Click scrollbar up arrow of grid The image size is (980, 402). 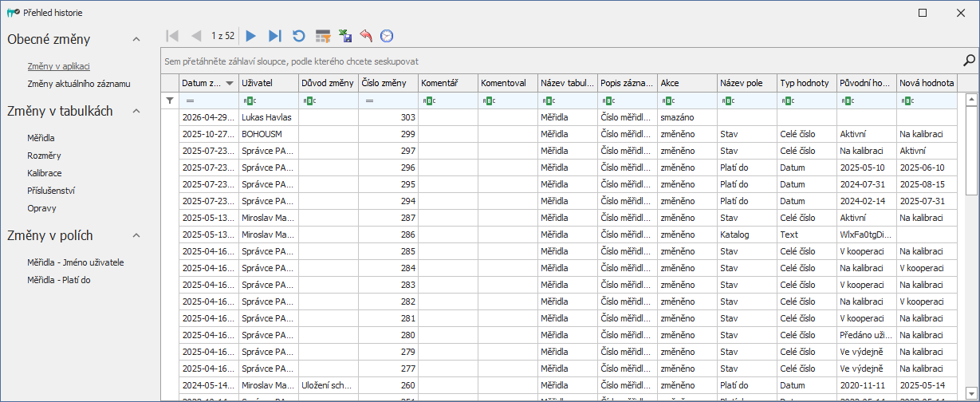click(x=971, y=100)
